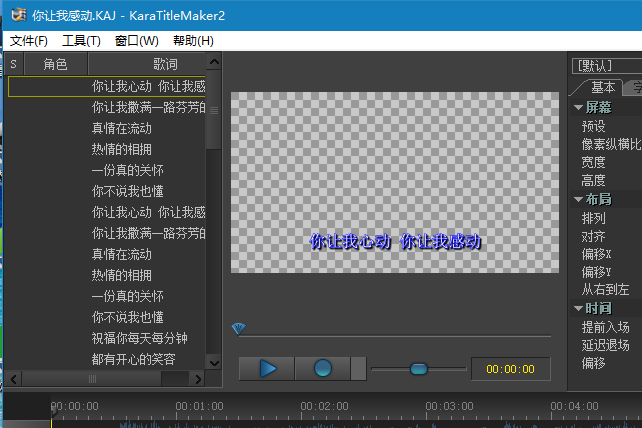Screen dimensions: 642x428
Task: Select the first 你让我撒满一路芬芳 lyric row
Action: pos(106,107)
